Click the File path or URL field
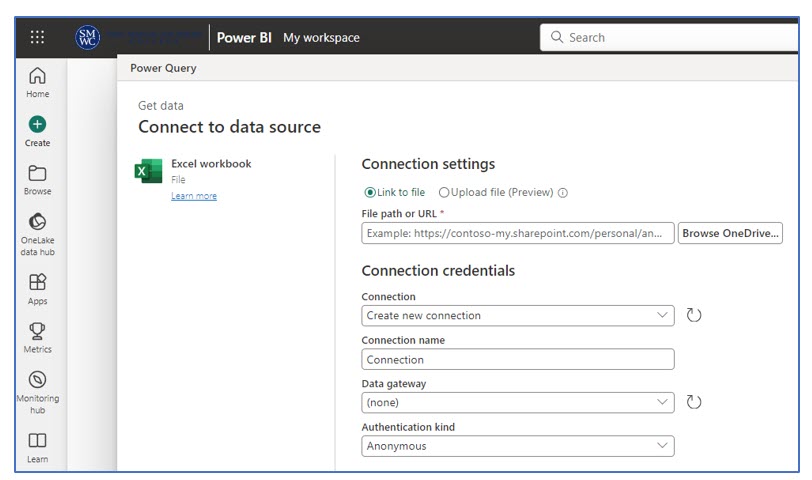The height and width of the screenshot is (480, 812). pos(518,233)
